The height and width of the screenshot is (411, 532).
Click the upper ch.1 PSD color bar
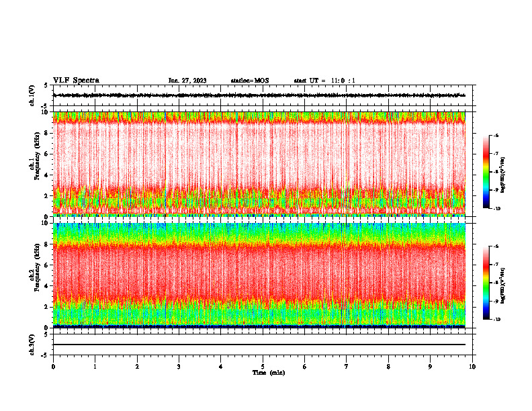pyautogui.click(x=486, y=172)
